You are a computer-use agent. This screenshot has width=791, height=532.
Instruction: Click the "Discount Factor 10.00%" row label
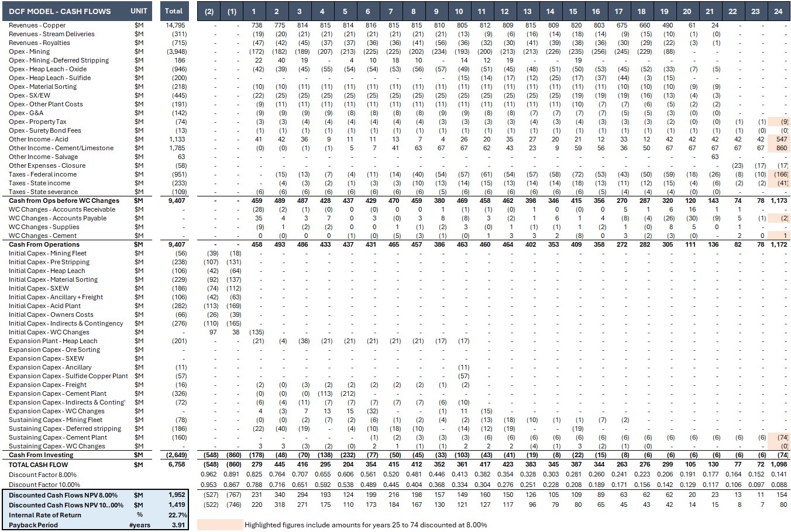44,485
